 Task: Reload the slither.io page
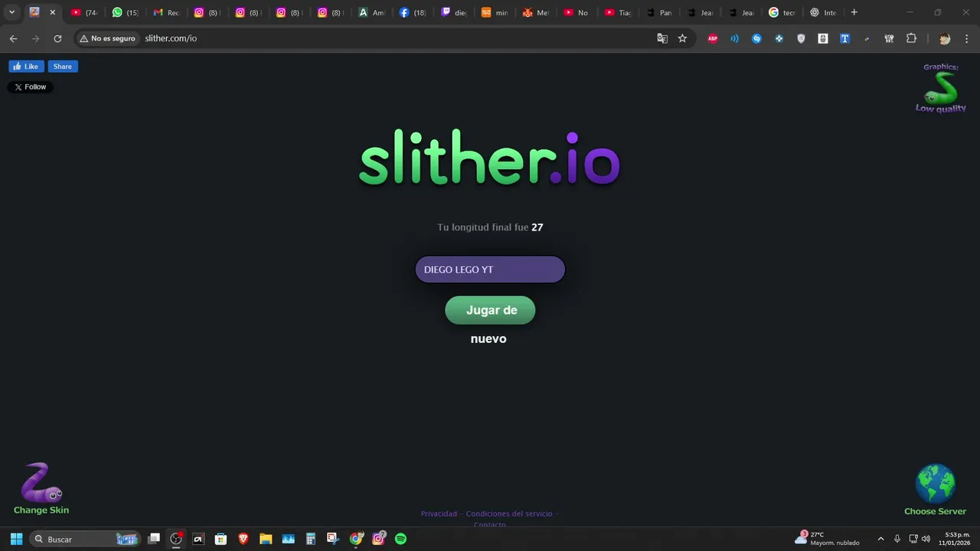(57, 38)
